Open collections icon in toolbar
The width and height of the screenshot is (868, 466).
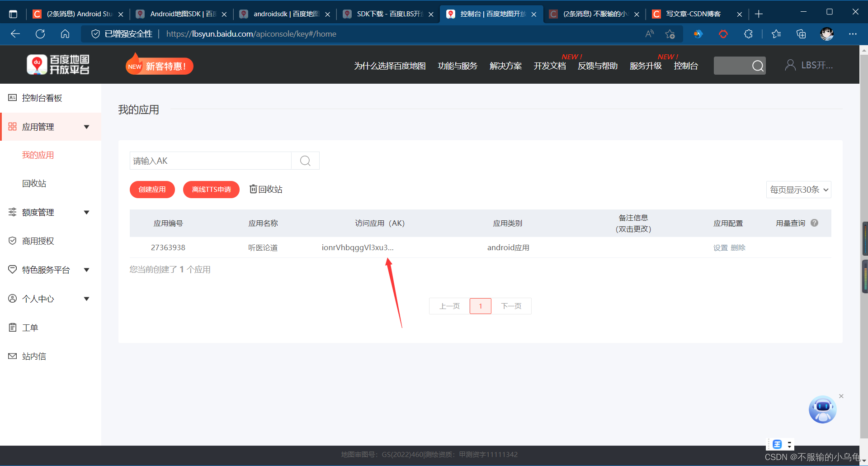(801, 34)
